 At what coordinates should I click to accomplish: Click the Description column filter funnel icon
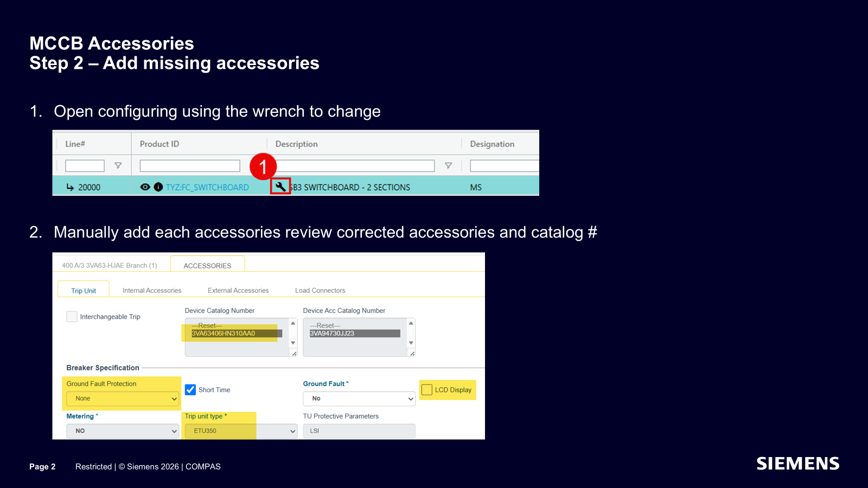448,165
